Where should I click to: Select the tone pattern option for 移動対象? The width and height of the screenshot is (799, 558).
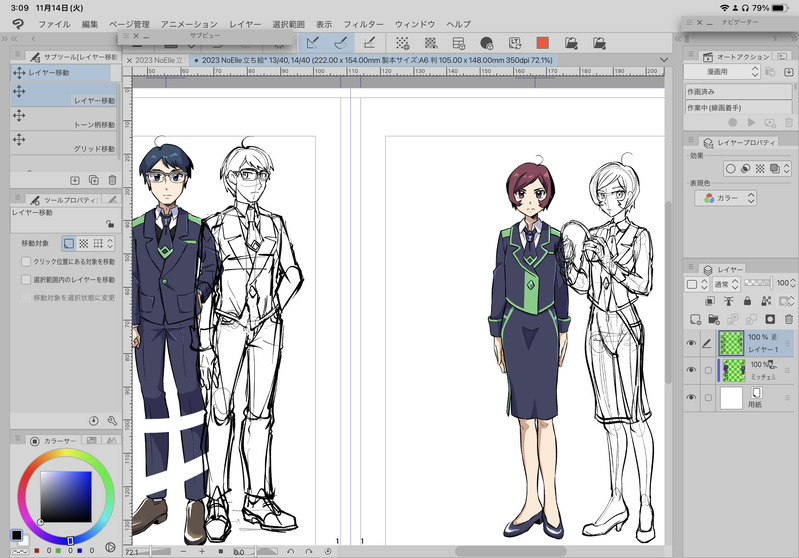click(84, 243)
